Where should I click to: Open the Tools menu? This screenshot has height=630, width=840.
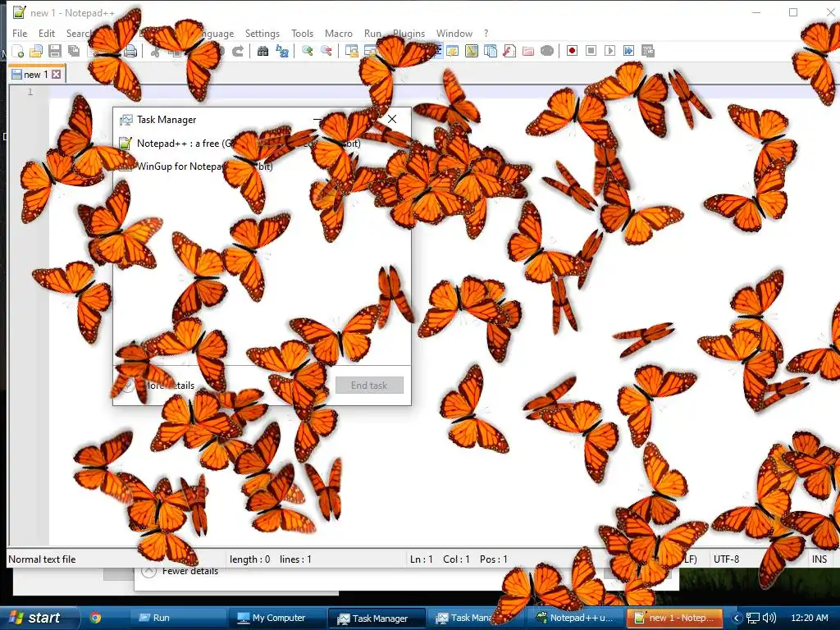[x=302, y=33]
